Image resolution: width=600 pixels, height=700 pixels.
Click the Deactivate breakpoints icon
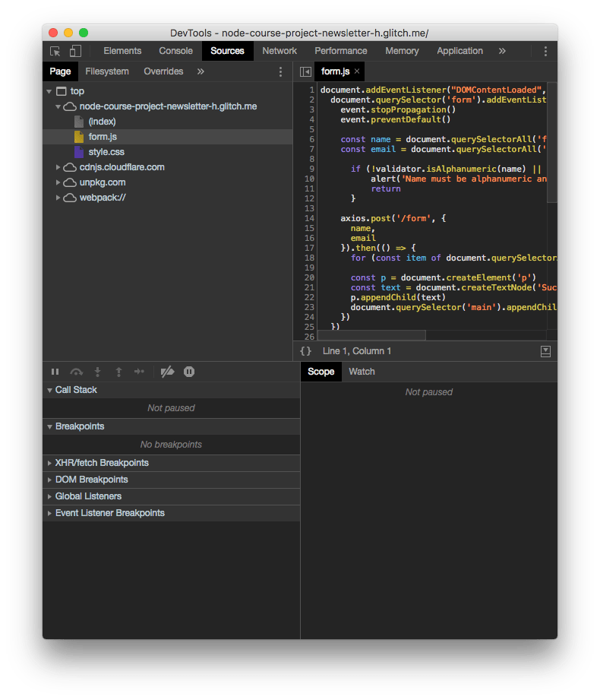[167, 372]
